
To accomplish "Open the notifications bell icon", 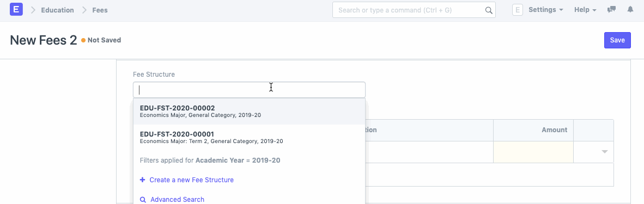I will point(630,10).
